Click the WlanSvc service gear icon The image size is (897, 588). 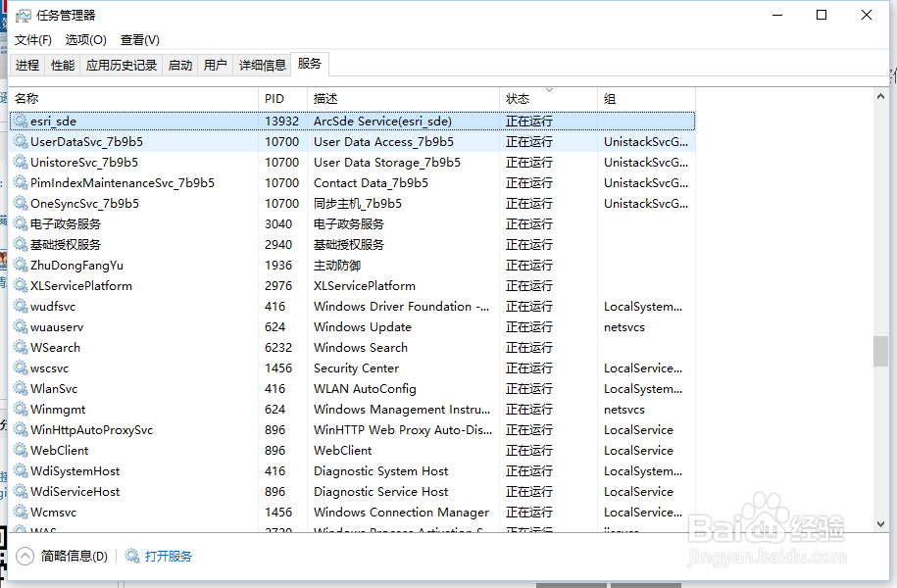[18, 388]
